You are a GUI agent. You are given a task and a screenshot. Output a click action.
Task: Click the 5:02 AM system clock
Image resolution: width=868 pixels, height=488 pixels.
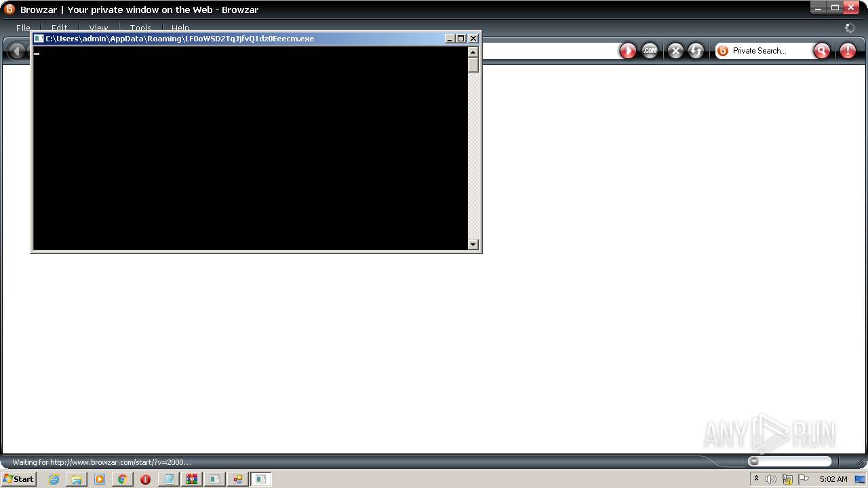[833, 479]
